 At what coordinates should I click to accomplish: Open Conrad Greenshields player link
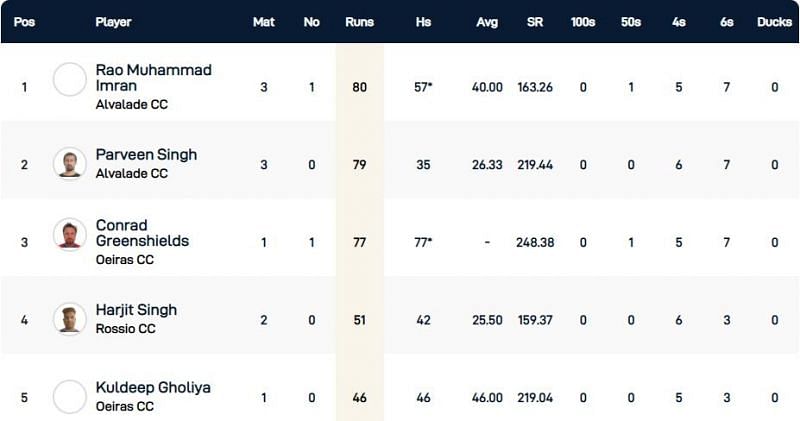pyautogui.click(x=142, y=233)
